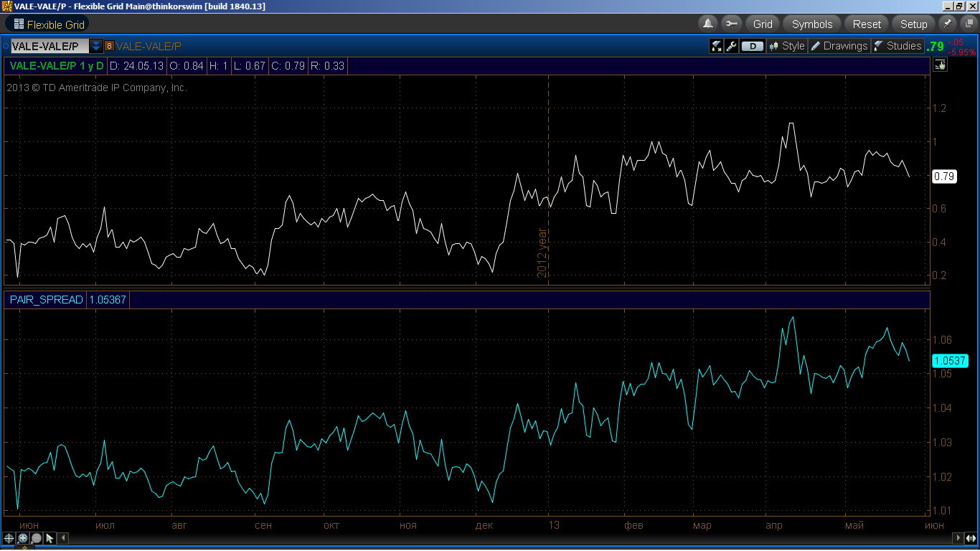Pin the window with the pushpin icon
Image resolution: width=980 pixels, height=551 pixels.
948,23
